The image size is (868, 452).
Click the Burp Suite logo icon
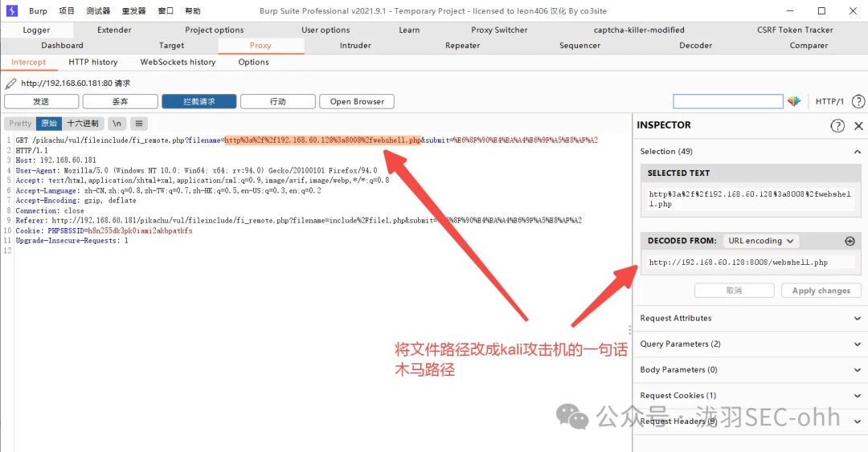point(11,10)
